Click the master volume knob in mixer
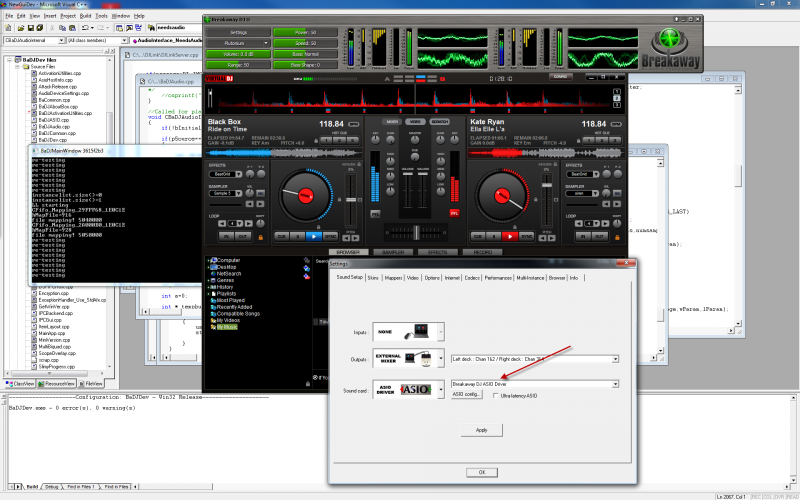The width and height of the screenshot is (800, 500). 415,140
